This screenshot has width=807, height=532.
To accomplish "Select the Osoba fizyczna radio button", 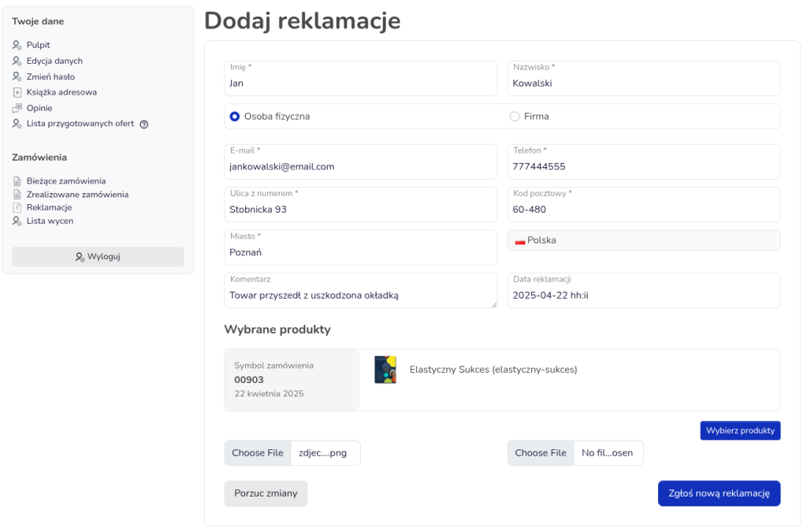I will coord(234,117).
